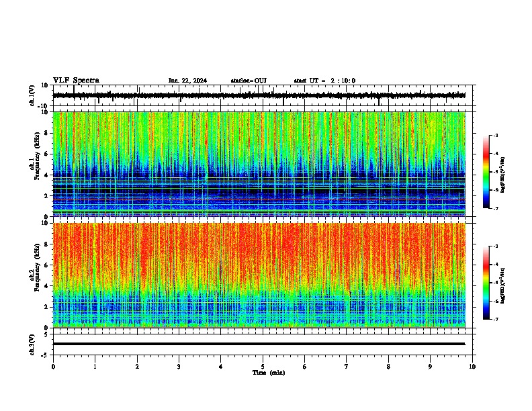Click the '6' tick on ch.2 frequency axis
This screenshot has height=411, width=532.
point(46,265)
